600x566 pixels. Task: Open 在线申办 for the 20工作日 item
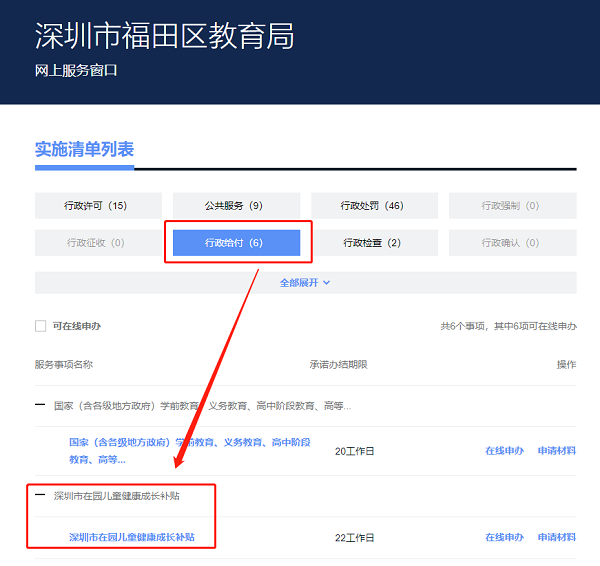[504, 451]
